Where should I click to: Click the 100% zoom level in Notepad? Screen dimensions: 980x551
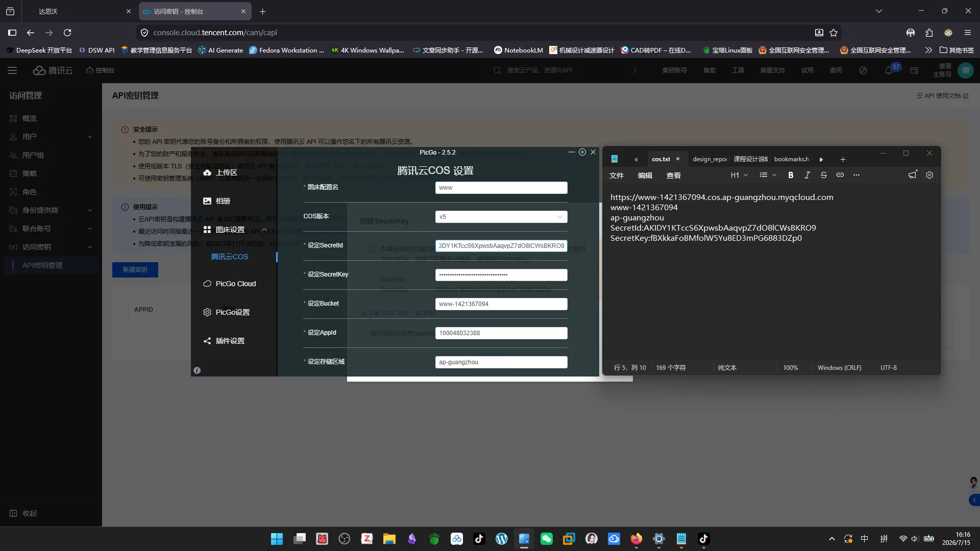(x=791, y=368)
